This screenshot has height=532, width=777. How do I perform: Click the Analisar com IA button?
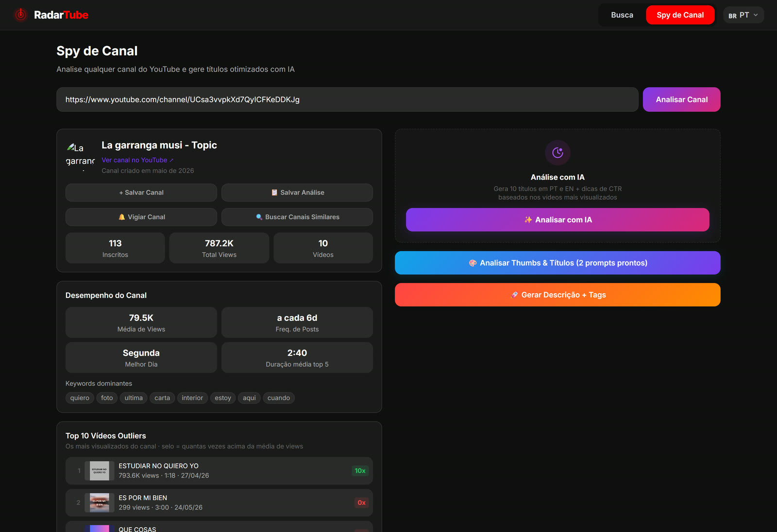click(557, 220)
